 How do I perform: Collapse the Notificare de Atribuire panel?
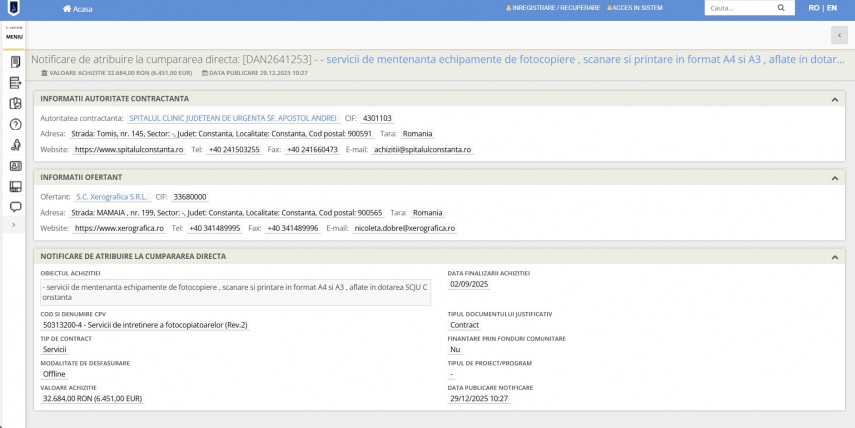pyautogui.click(x=834, y=257)
